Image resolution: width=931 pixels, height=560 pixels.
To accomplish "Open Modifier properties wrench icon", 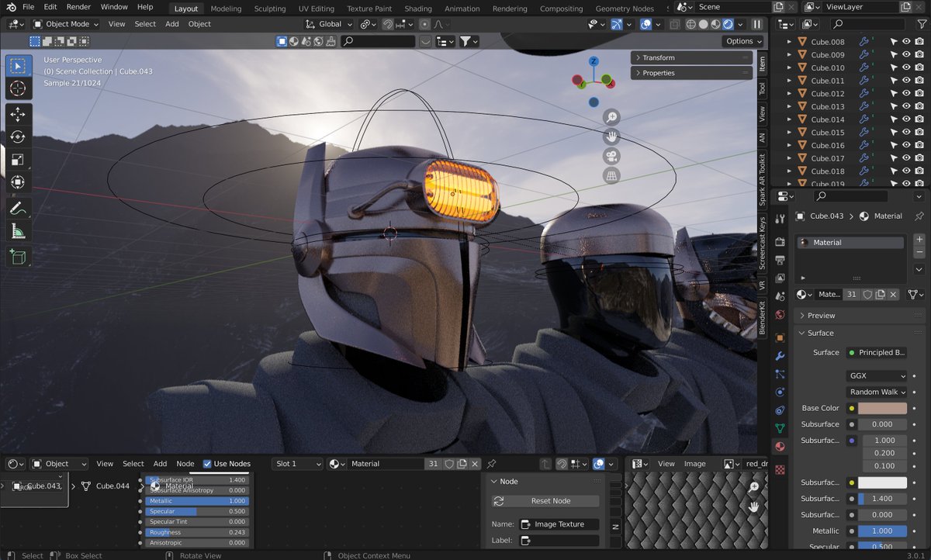I will [780, 356].
